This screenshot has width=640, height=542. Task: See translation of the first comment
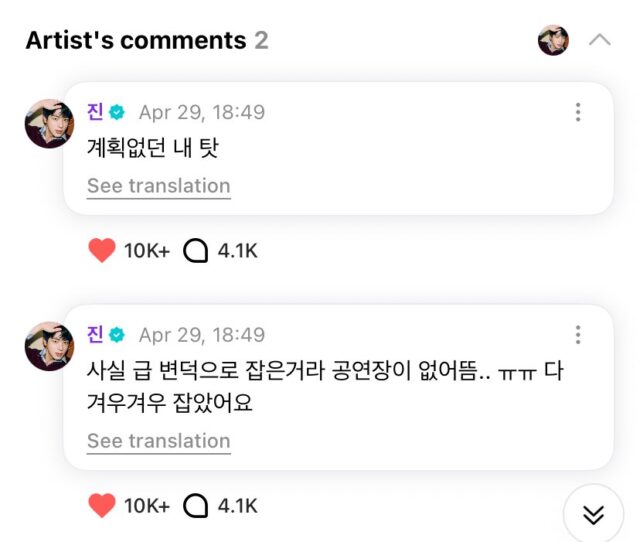click(158, 186)
